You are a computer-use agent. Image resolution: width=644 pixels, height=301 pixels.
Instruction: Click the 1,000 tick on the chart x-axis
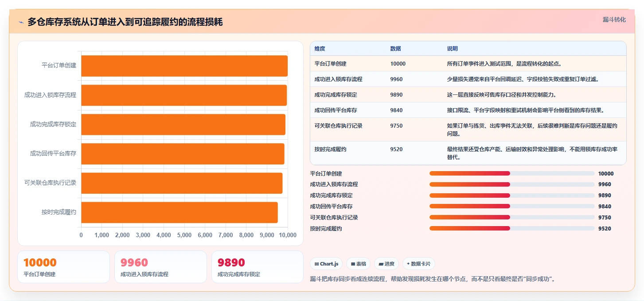point(101,235)
